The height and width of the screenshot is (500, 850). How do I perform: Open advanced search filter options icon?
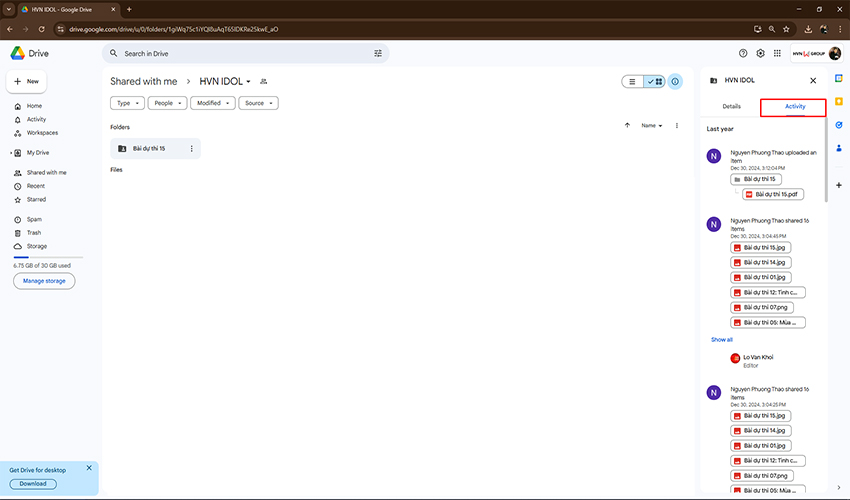tap(378, 53)
